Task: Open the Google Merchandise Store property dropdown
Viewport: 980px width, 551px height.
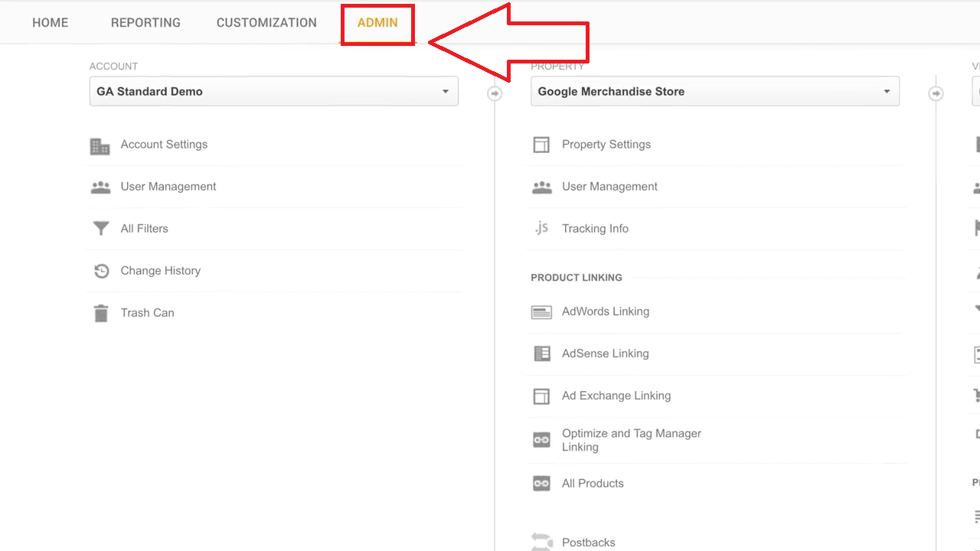Action: (715, 91)
